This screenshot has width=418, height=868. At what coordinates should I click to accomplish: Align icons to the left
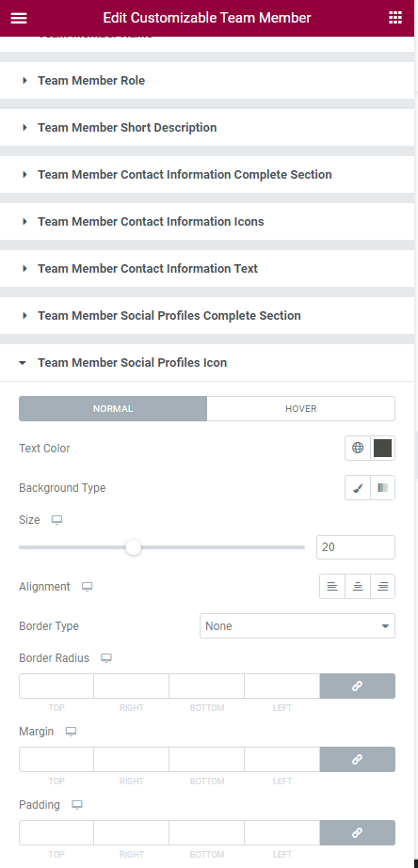point(332,586)
